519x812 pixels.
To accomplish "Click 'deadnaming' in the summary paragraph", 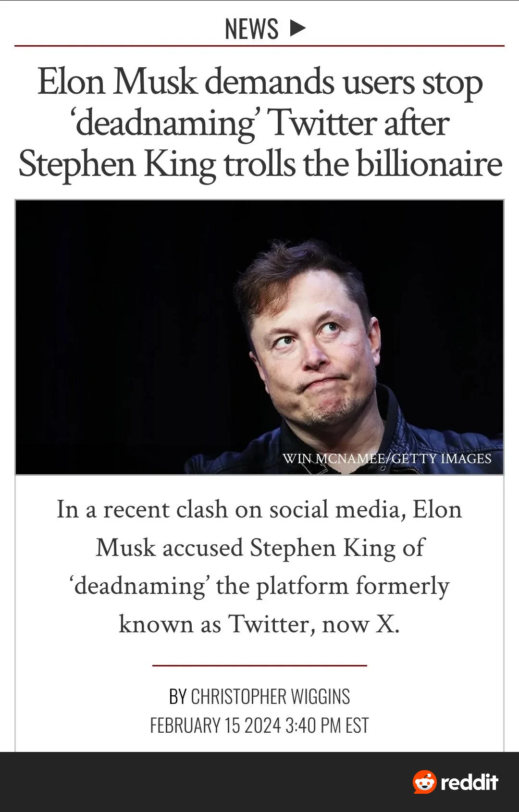I will click(x=139, y=586).
